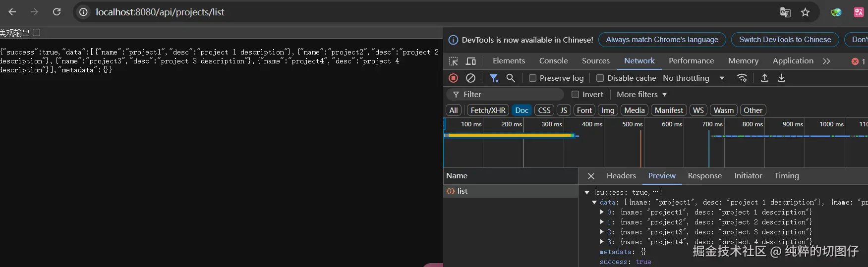Open the Network panel tab
Screen dimensions: 868x267
click(639, 61)
